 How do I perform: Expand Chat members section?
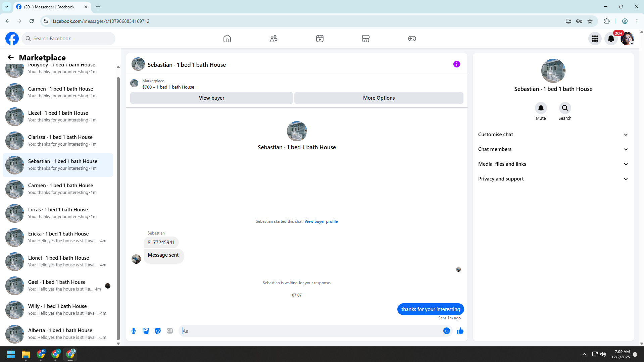[x=553, y=149]
